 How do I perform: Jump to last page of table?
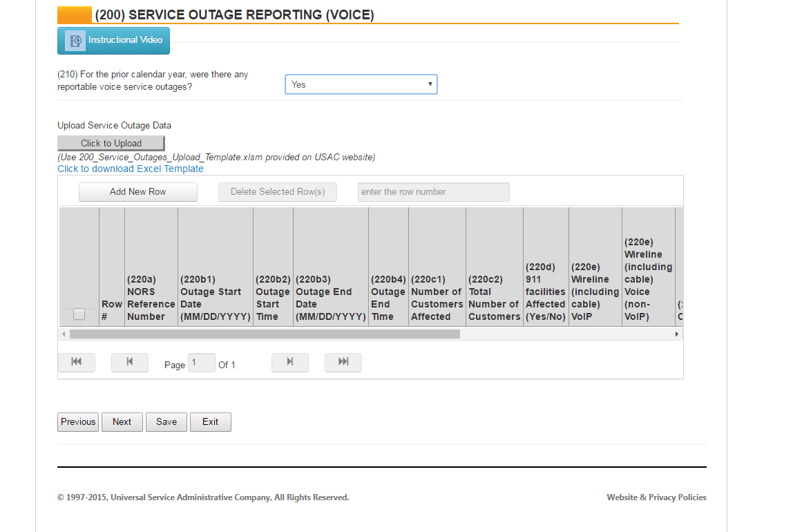(x=343, y=362)
